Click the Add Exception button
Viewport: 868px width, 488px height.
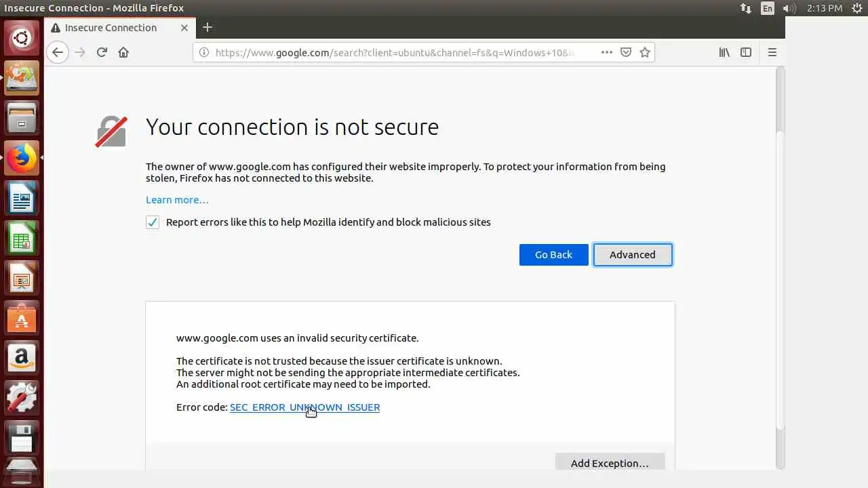click(609, 463)
